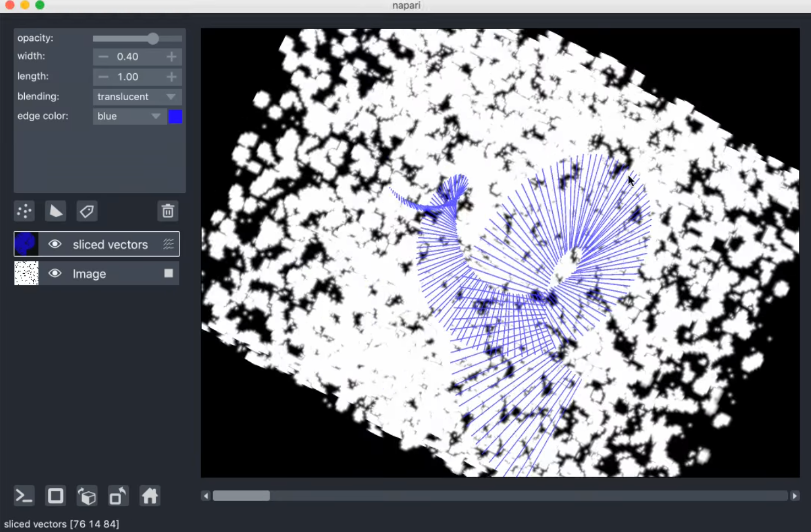Increase width with the plus button
Viewport: 811px width, 532px height.
click(x=171, y=57)
